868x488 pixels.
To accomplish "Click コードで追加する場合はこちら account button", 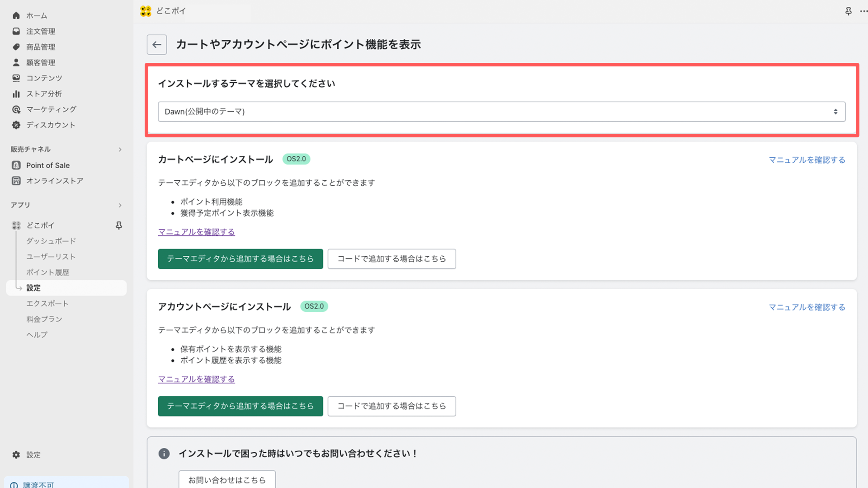I will point(392,406).
